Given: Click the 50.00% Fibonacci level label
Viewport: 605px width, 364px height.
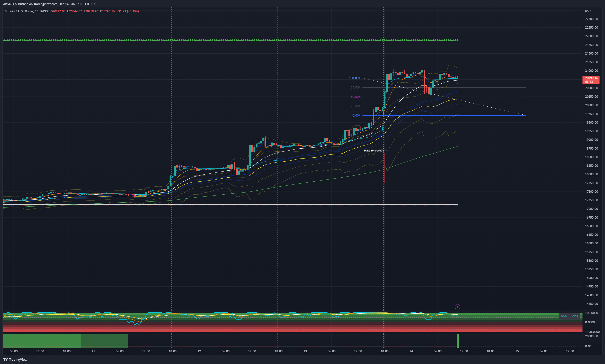Looking at the screenshot, I should point(355,97).
